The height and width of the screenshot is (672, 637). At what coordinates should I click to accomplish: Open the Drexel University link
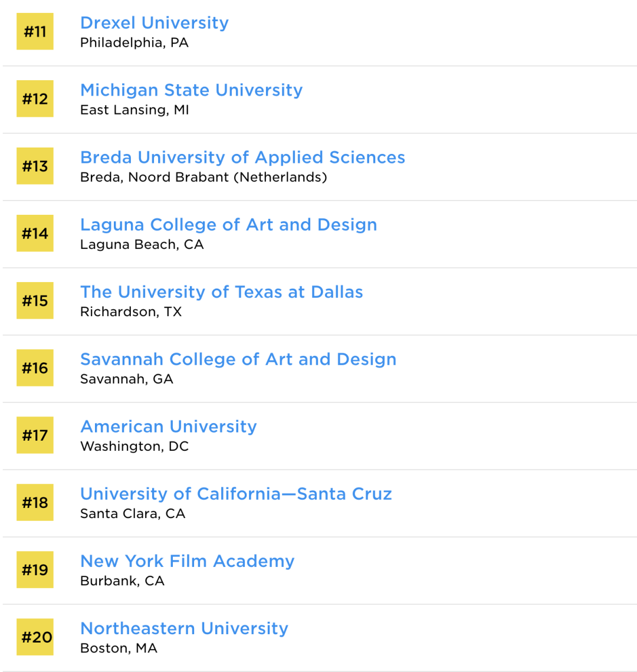(154, 23)
